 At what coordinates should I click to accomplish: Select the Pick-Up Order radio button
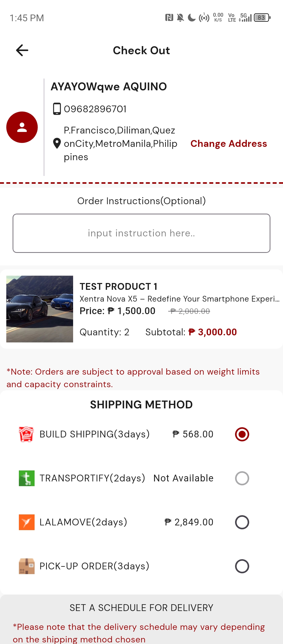(x=242, y=566)
